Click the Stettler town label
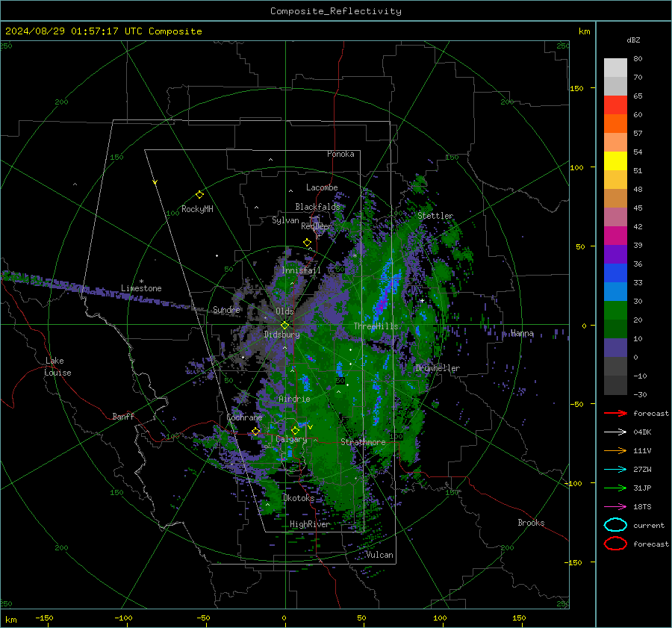 pyautogui.click(x=435, y=216)
